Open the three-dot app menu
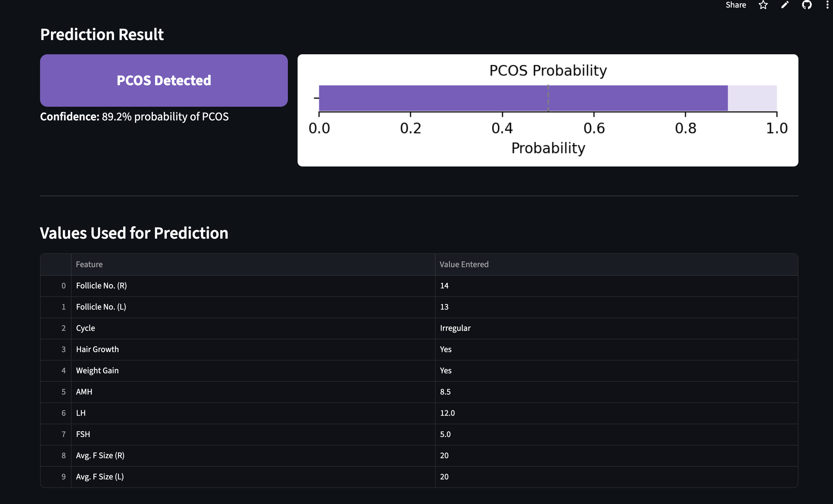 click(x=827, y=5)
